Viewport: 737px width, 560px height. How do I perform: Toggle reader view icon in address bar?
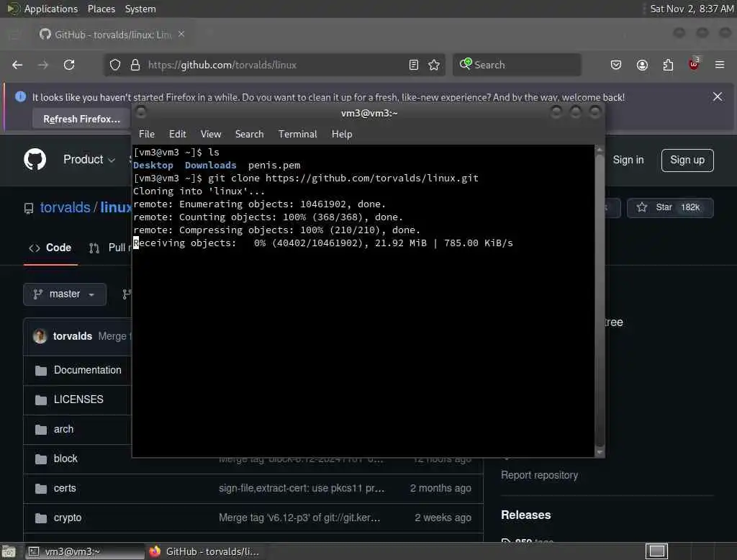click(414, 65)
